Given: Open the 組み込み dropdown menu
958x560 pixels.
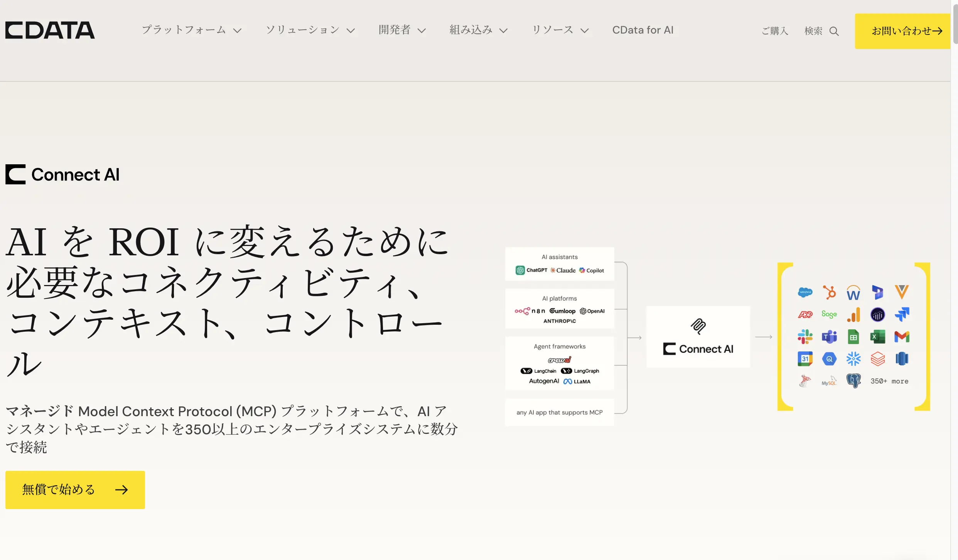Looking at the screenshot, I should pyautogui.click(x=478, y=30).
